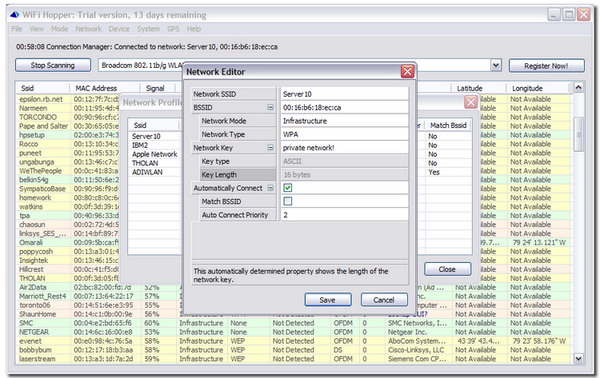This screenshot has height=378, width=600.
Task: Collapse the BSSID property group
Action: click(x=271, y=108)
